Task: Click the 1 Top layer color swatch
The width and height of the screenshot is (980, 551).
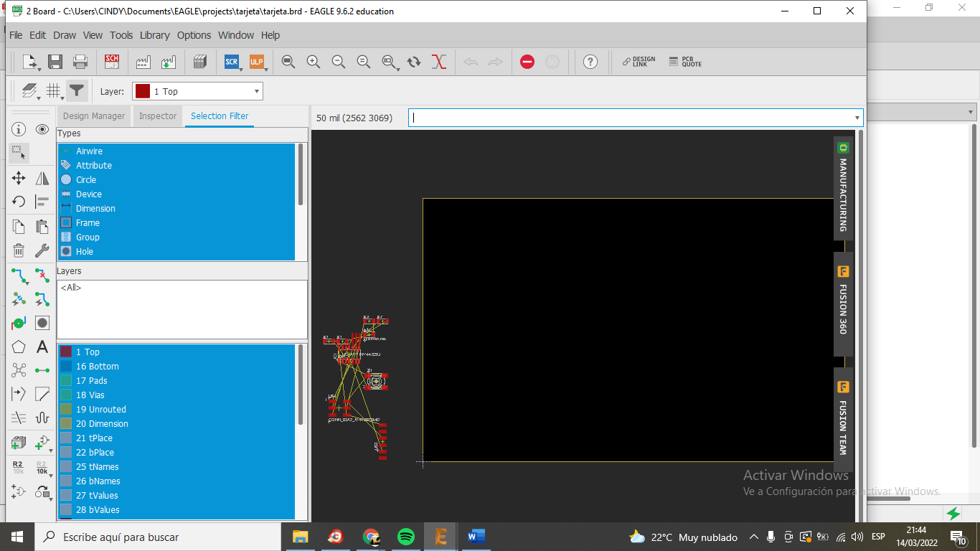Action: (x=66, y=352)
